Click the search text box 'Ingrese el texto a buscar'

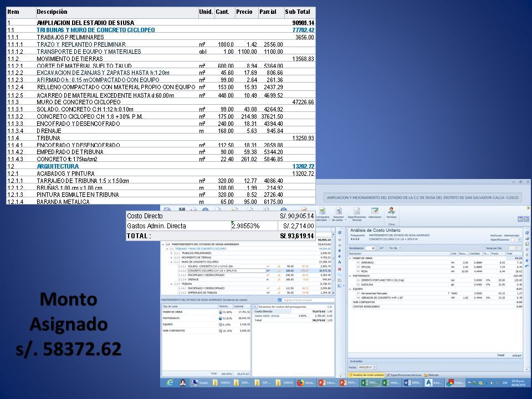(x=308, y=300)
